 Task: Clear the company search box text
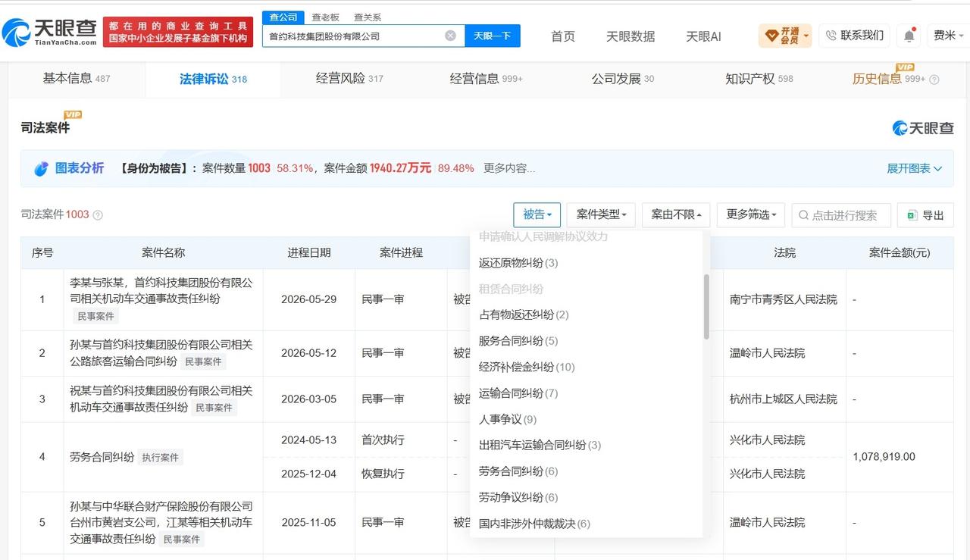tap(450, 36)
